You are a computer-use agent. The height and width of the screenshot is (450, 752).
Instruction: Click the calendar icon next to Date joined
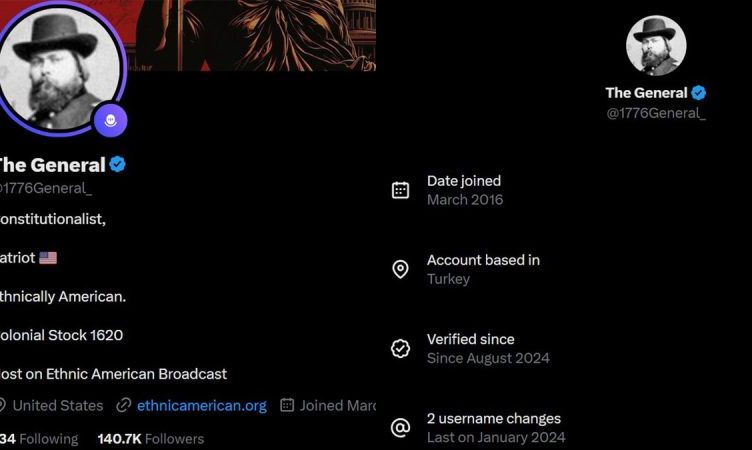pos(400,190)
